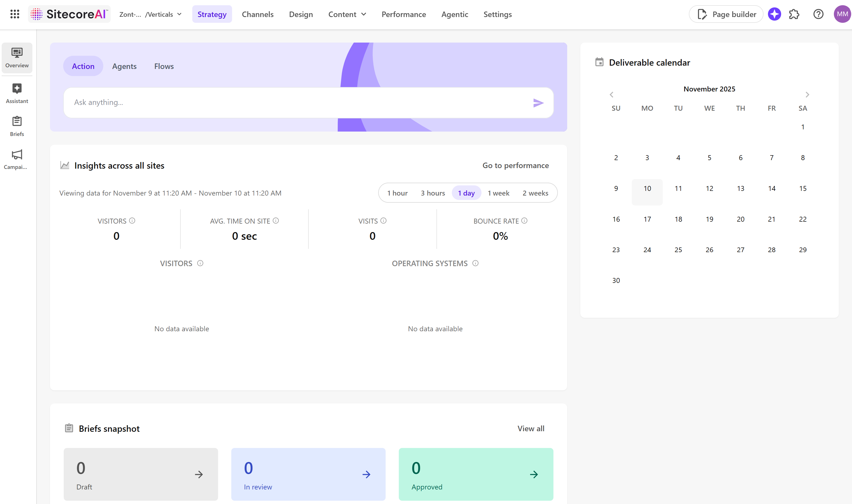852x504 pixels.
Task: Select the 2 weeks time range
Action: pos(535,193)
